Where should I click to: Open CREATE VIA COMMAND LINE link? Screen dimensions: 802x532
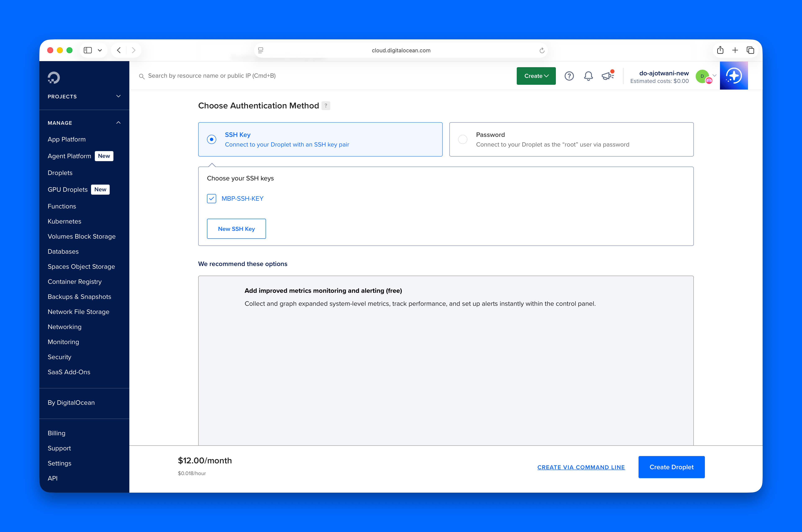click(581, 467)
